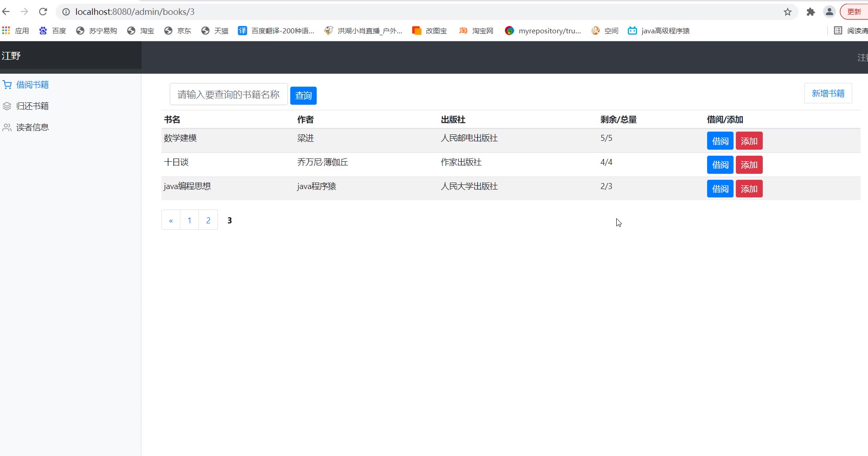This screenshot has width=868, height=456.
Task: Click the previous page « arrow
Action: [171, 220]
